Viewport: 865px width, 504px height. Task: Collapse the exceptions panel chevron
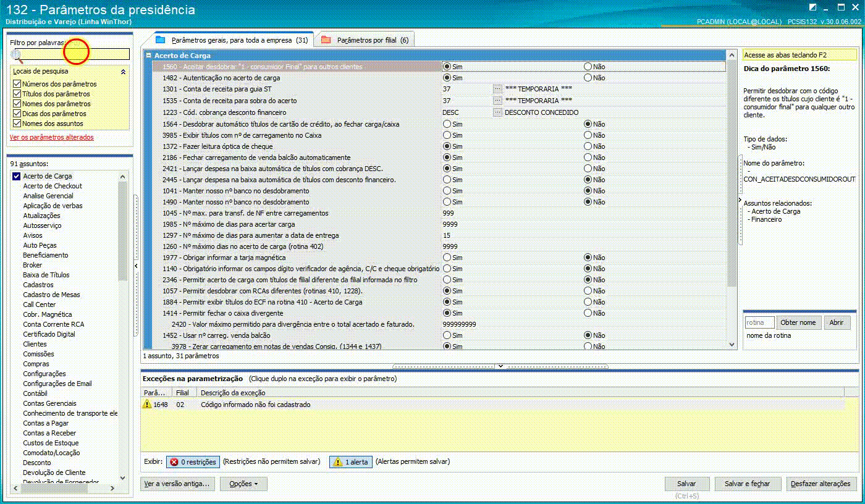point(500,366)
